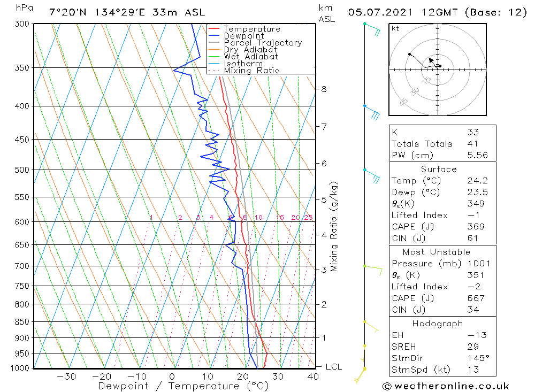Click the wind barb at 700 hPa

pyautogui.click(x=373, y=270)
